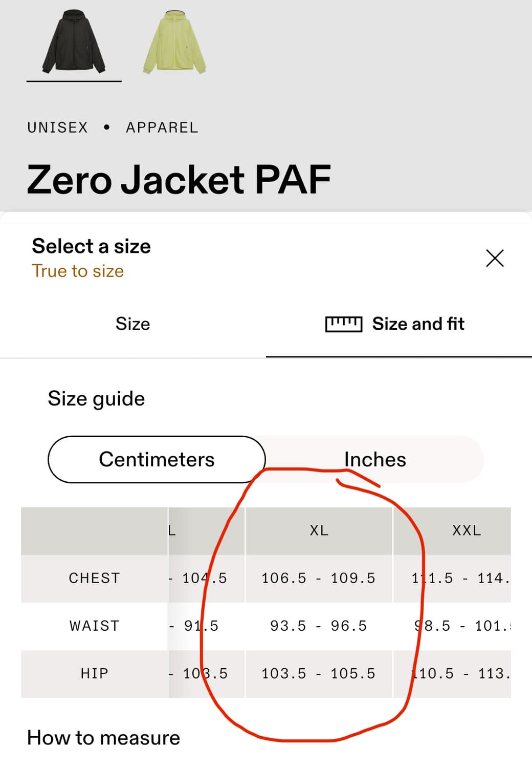Select the XXL column header

467,530
